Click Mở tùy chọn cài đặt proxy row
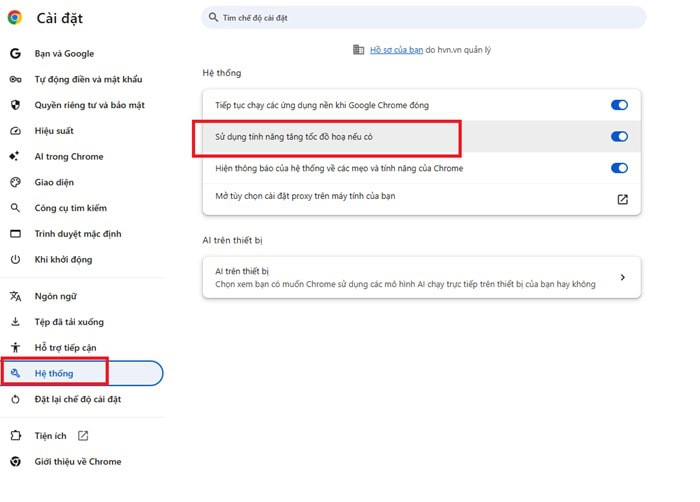This screenshot has height=502, width=700. click(421, 199)
